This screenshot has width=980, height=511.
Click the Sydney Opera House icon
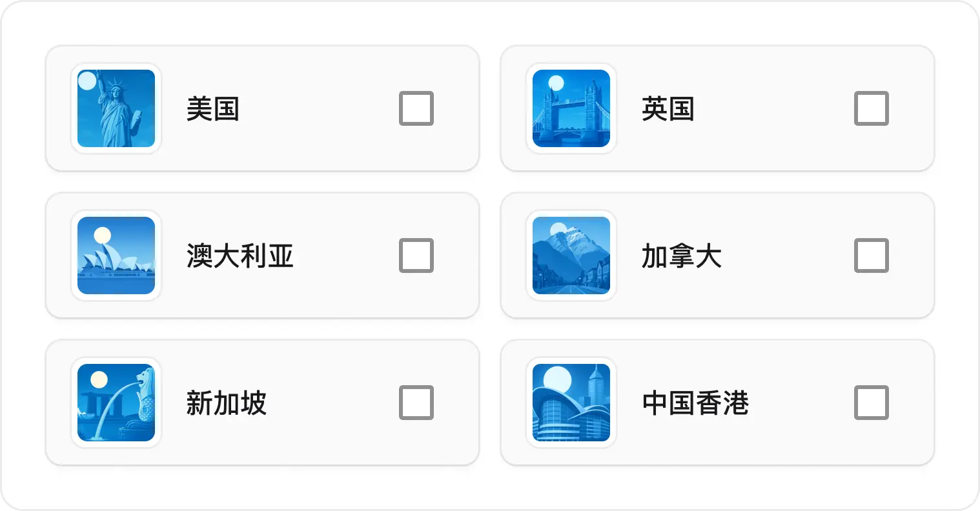pos(116,255)
